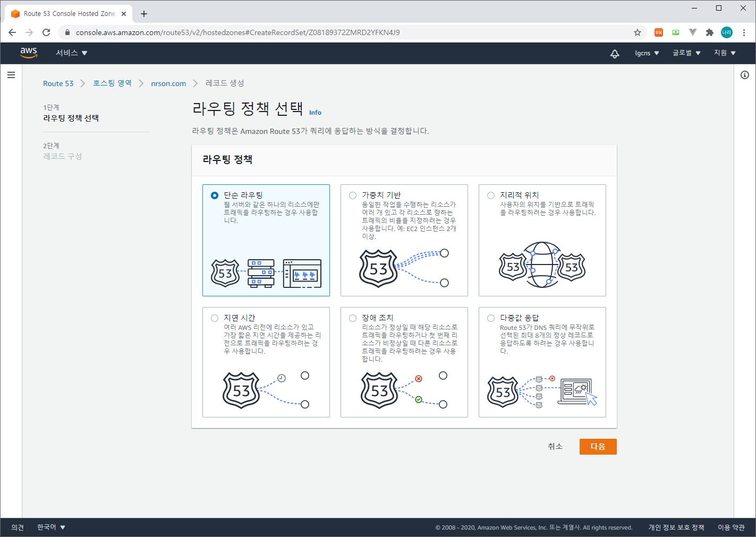Close the Route 53 Console browser tab
The width and height of the screenshot is (756, 537).
124,14
